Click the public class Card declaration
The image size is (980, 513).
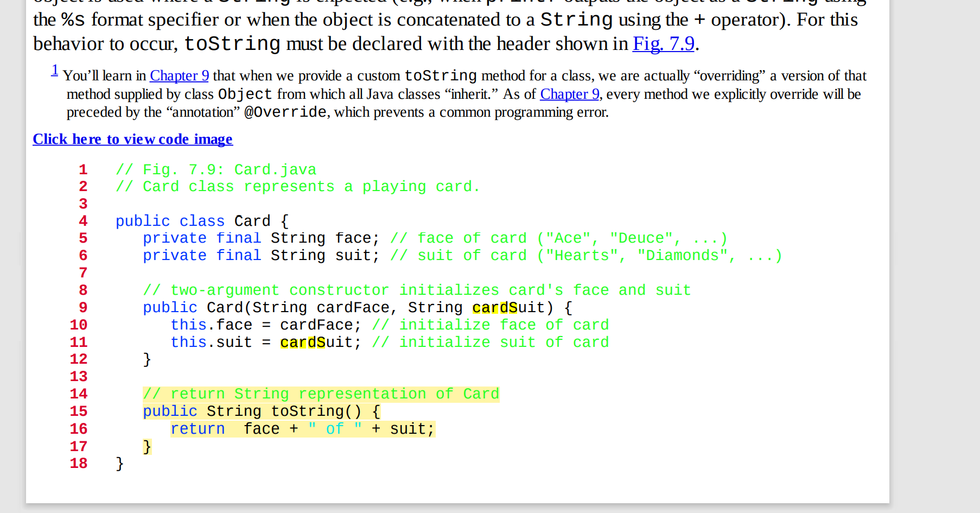click(x=202, y=221)
